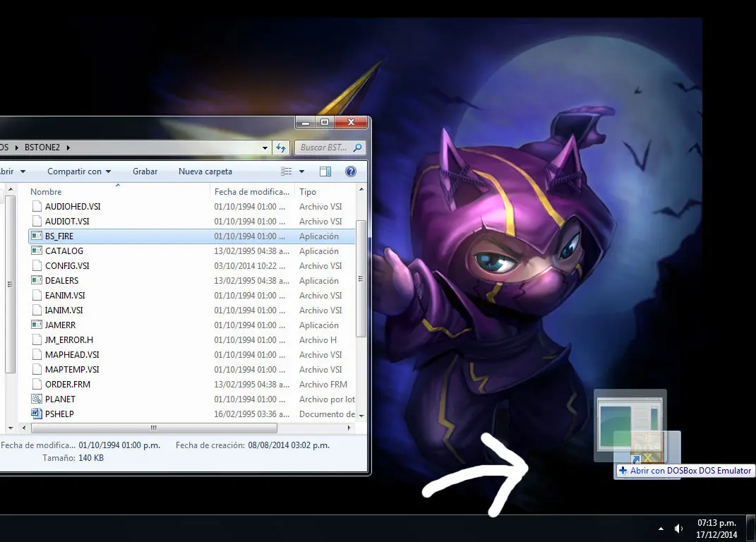Viewport: 756px width, 542px height.
Task: Click the file list vertical scrollbar thumb
Action: (x=361, y=279)
